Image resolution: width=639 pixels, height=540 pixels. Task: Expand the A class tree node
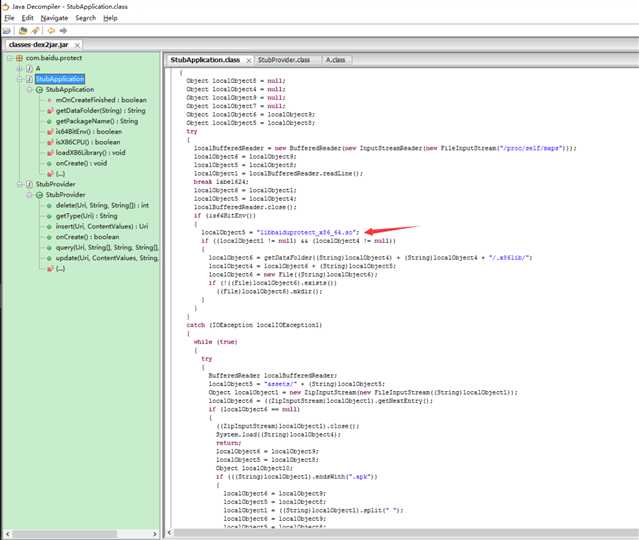click(20, 68)
